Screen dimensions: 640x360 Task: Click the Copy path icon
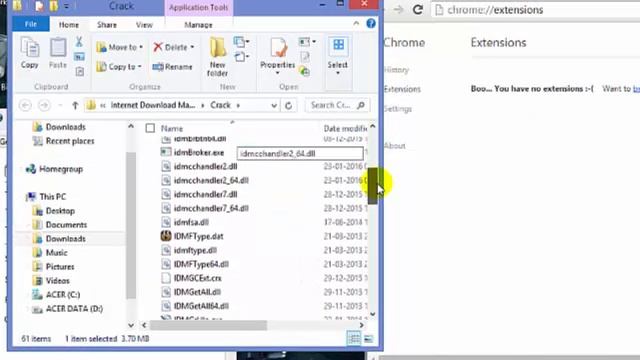pos(79,57)
